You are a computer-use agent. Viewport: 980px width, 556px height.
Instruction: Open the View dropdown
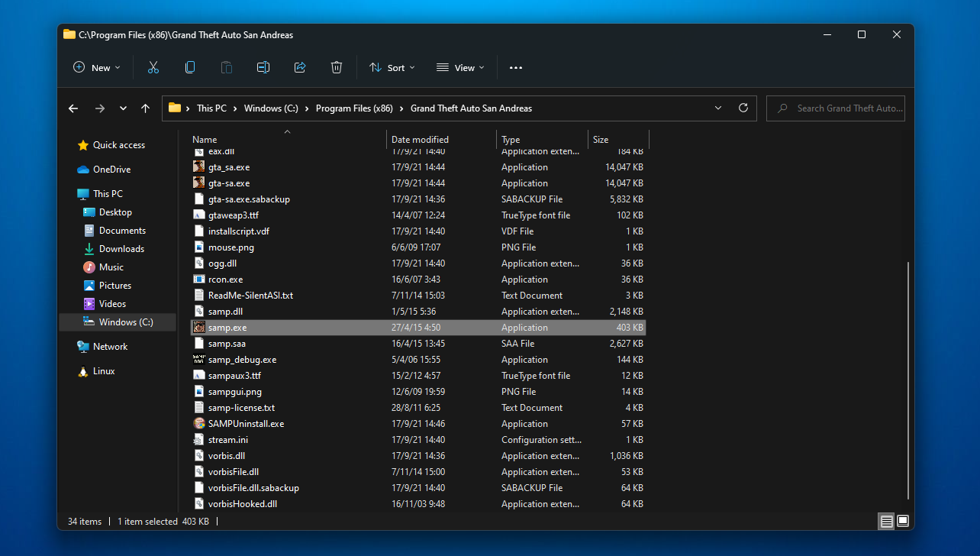(x=459, y=67)
